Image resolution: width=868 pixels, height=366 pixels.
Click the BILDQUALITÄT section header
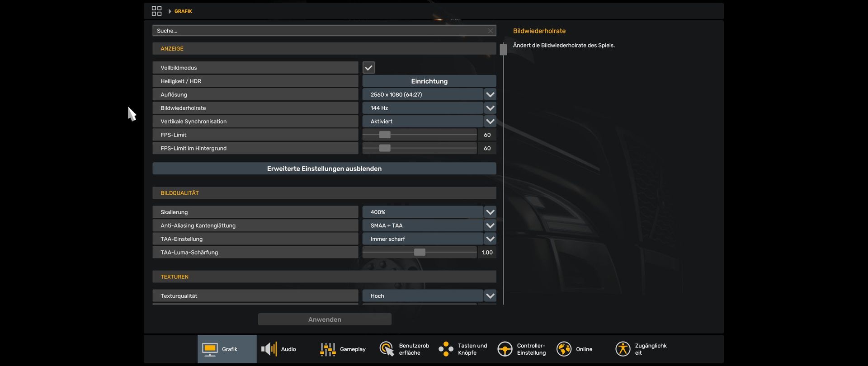[324, 193]
